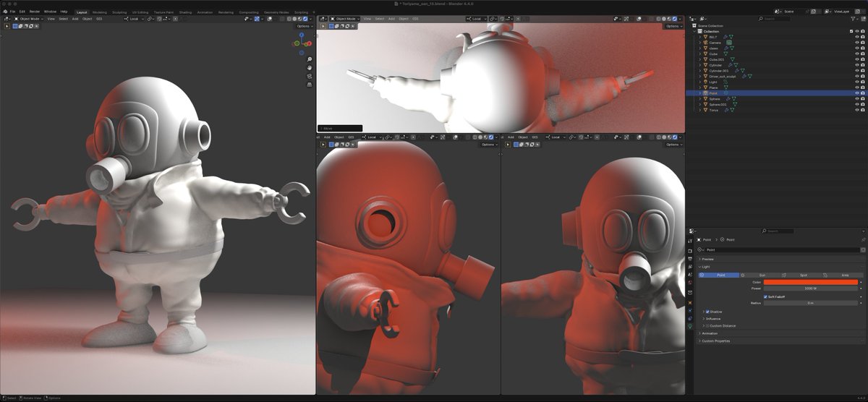This screenshot has width=868, height=402.
Task: Switch to the Sculpting workspace tab
Action: point(118,12)
